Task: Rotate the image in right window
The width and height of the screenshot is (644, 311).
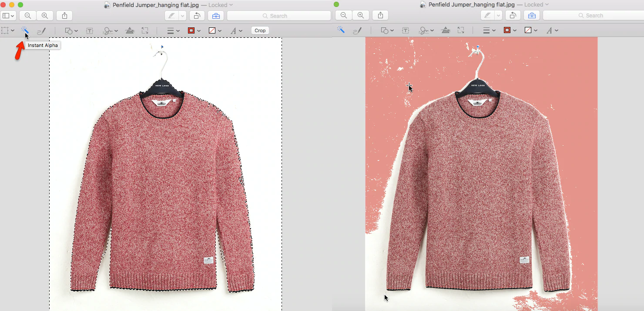Action: pyautogui.click(x=513, y=15)
